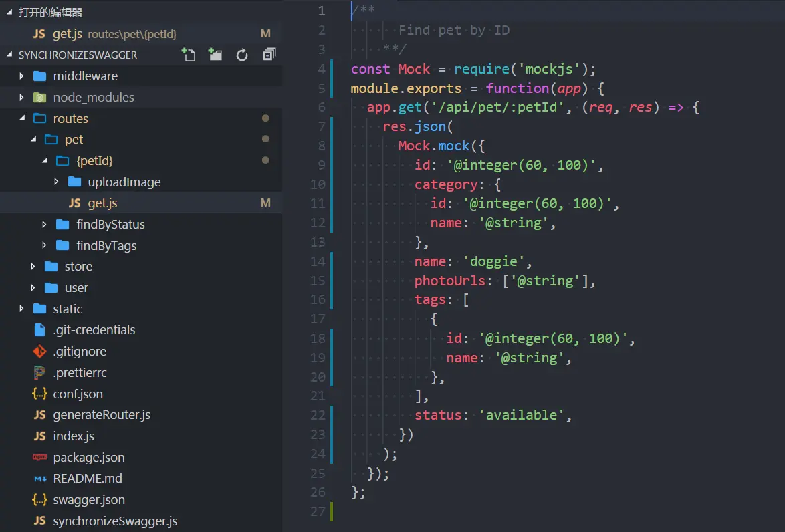Click the .gitignore git icon
Viewport: 785px width, 532px height.
(39, 352)
